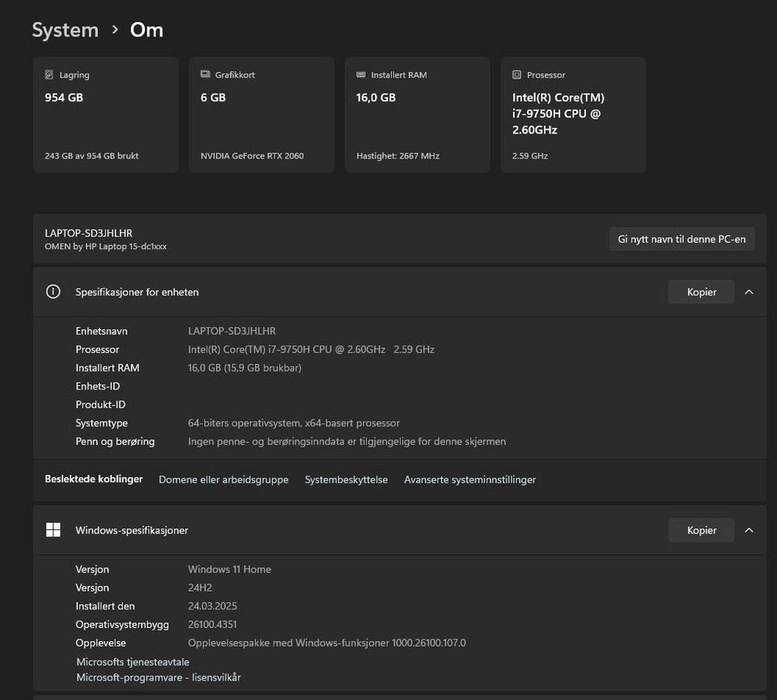Collapse the Spesifikasjoner for enheten section chevron
Viewport: 777px width, 700px height.
click(x=749, y=292)
